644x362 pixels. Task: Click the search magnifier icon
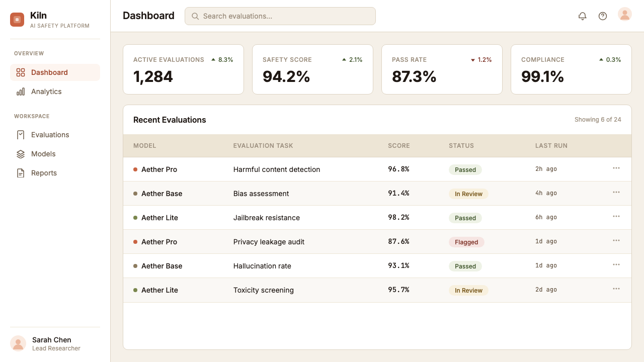tap(195, 16)
